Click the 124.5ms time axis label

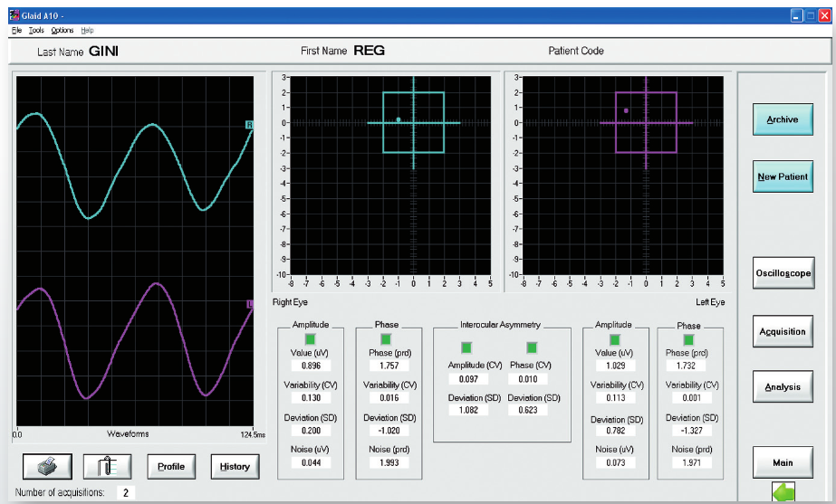click(253, 434)
